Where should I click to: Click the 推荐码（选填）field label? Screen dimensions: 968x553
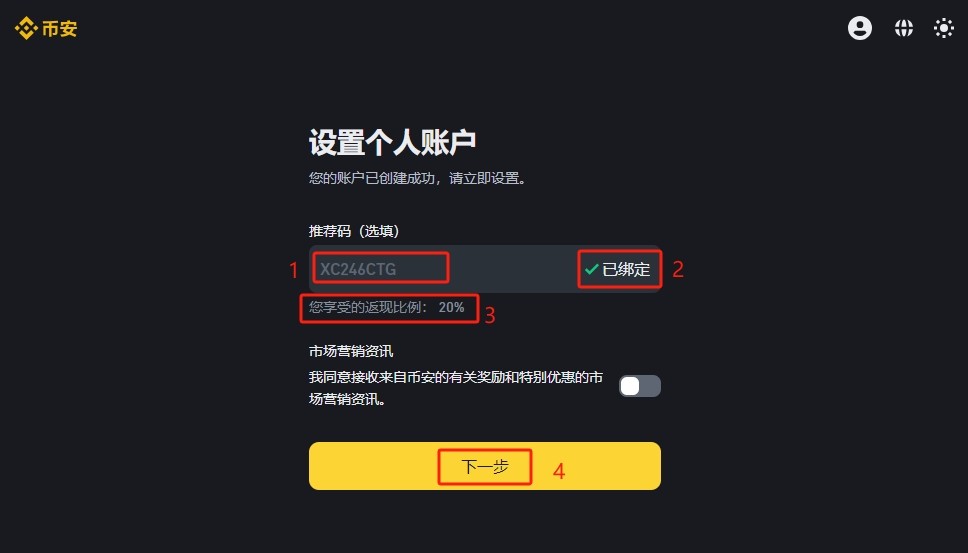[354, 231]
